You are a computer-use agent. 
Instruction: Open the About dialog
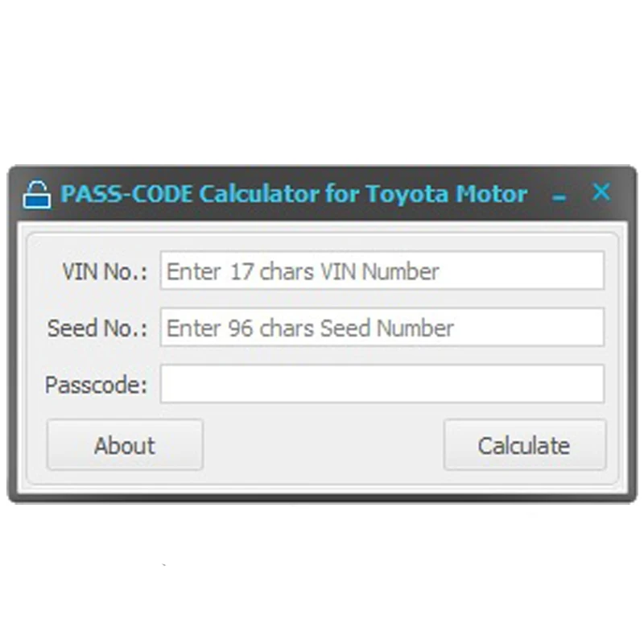coord(125,445)
